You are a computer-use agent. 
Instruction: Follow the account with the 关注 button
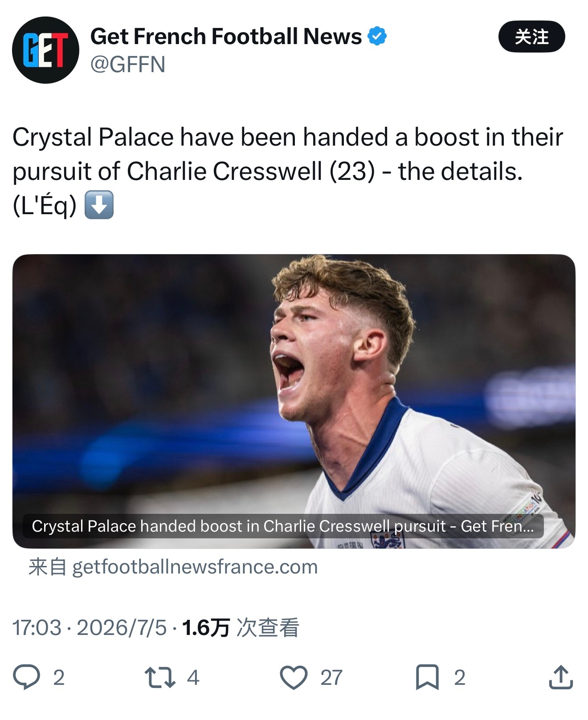(531, 37)
